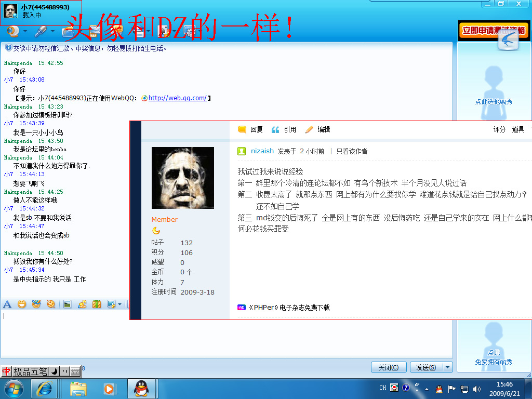Open the web.qq.com link
Screen dimensions: 532x399
pos(177,98)
